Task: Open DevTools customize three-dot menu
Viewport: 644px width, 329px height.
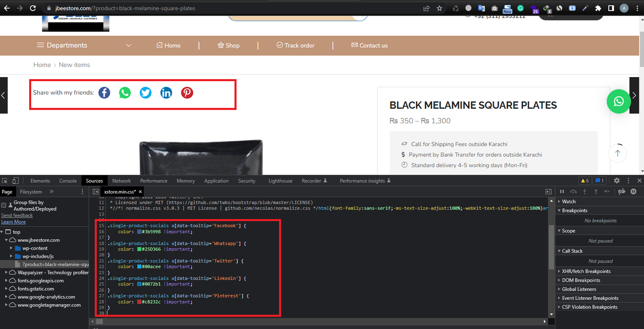Action: [x=628, y=180]
